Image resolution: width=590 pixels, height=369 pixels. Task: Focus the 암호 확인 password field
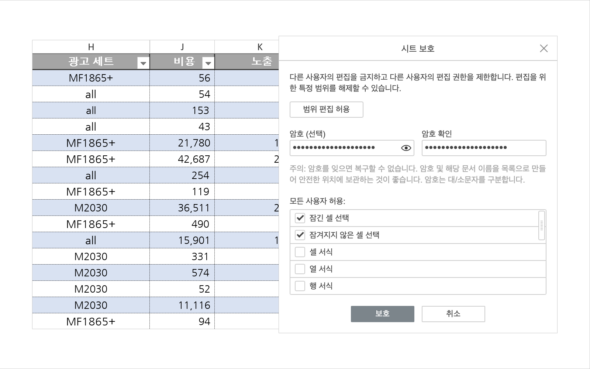pyautogui.click(x=484, y=148)
